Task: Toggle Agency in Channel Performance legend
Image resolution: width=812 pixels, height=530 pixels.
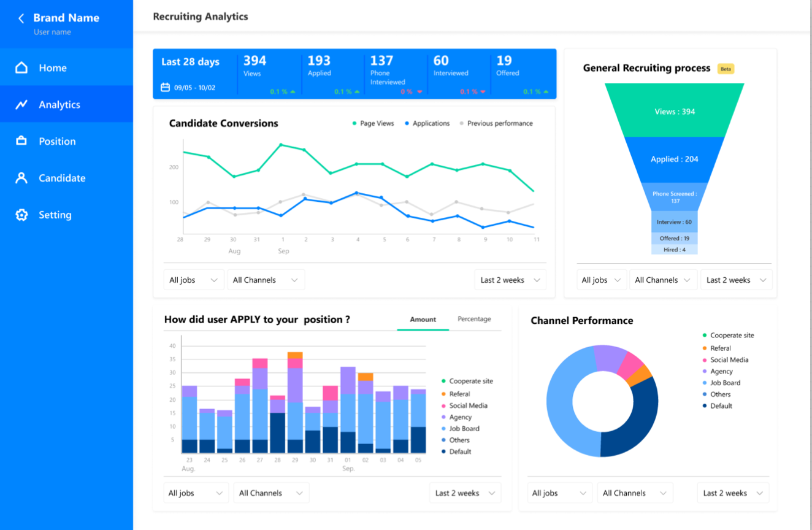Action: click(718, 371)
